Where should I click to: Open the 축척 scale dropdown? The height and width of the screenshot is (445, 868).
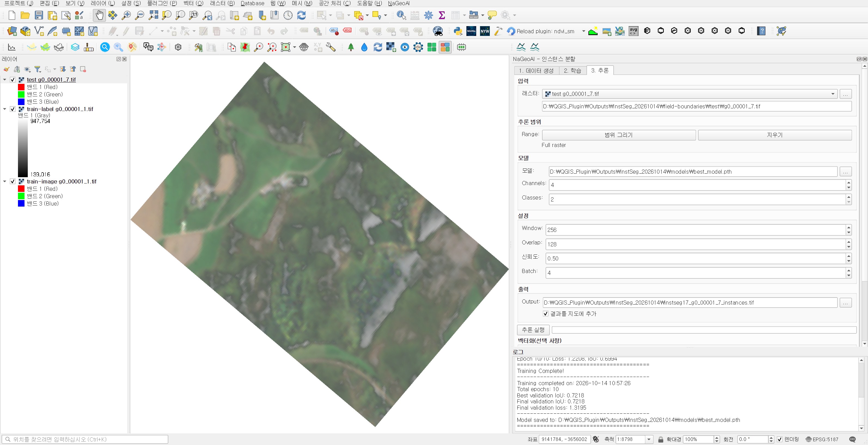click(x=649, y=439)
